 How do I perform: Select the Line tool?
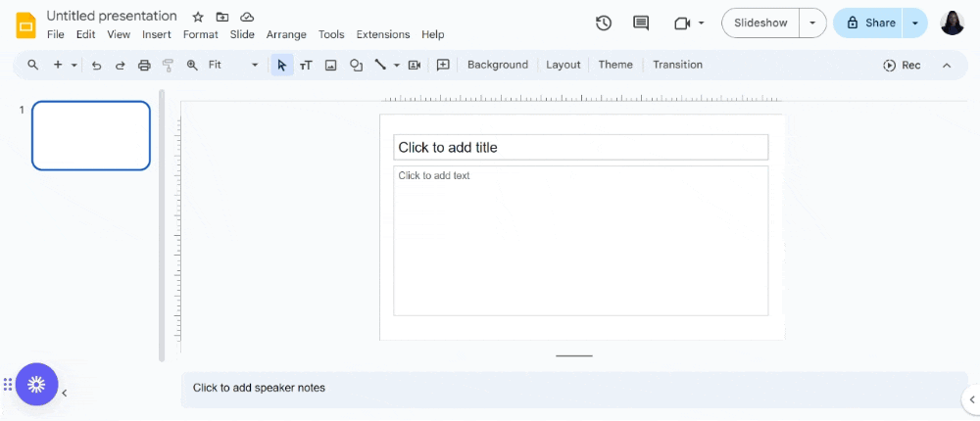click(380, 65)
